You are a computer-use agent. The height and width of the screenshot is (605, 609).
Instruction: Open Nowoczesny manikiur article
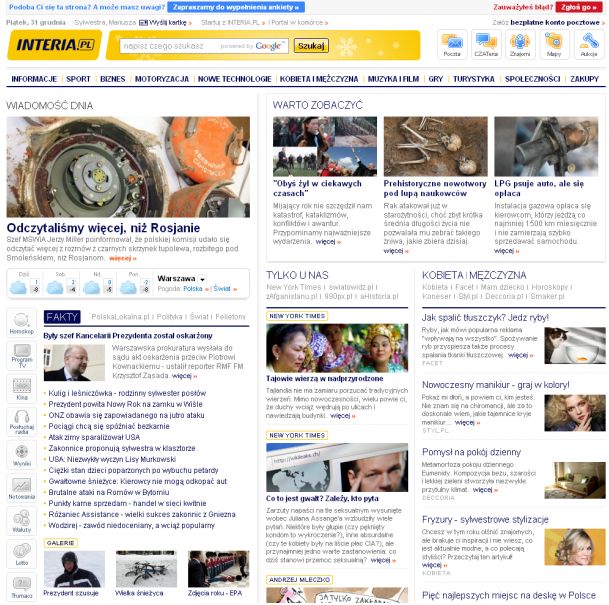496,385
